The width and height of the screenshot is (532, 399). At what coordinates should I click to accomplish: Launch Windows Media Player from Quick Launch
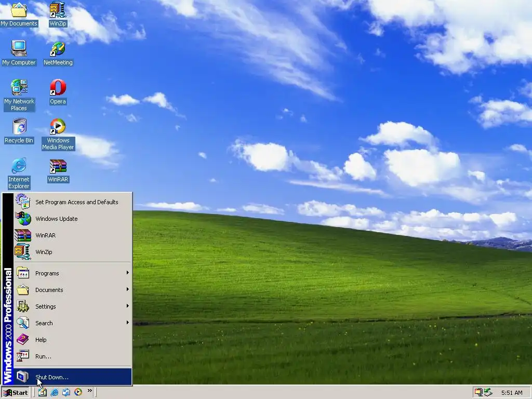click(x=78, y=392)
